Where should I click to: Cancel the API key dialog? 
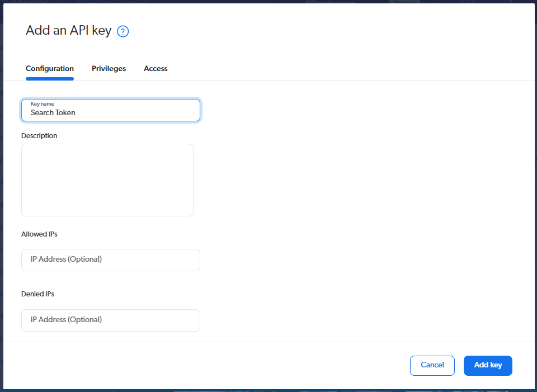tap(432, 366)
